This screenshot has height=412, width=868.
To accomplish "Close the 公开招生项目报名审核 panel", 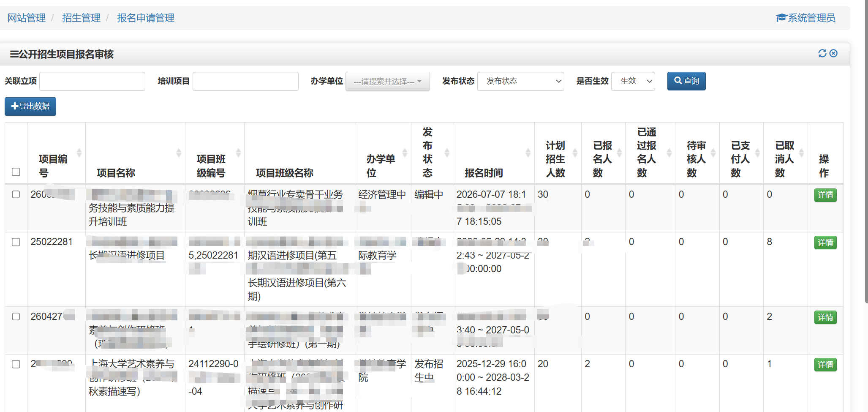I will click(833, 53).
